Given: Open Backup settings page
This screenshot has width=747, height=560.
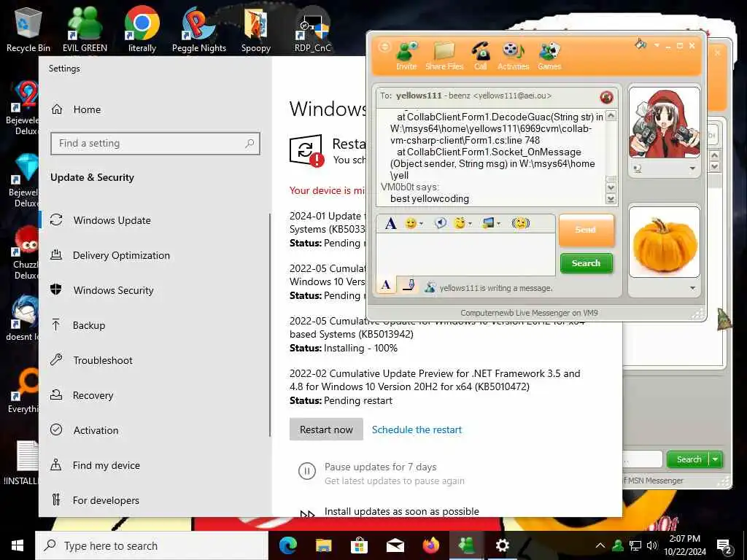Looking at the screenshot, I should [x=155, y=325].
